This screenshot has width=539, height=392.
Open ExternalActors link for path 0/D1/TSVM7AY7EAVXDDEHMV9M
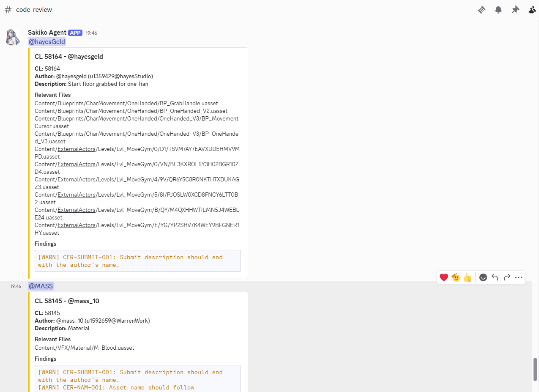77,149
